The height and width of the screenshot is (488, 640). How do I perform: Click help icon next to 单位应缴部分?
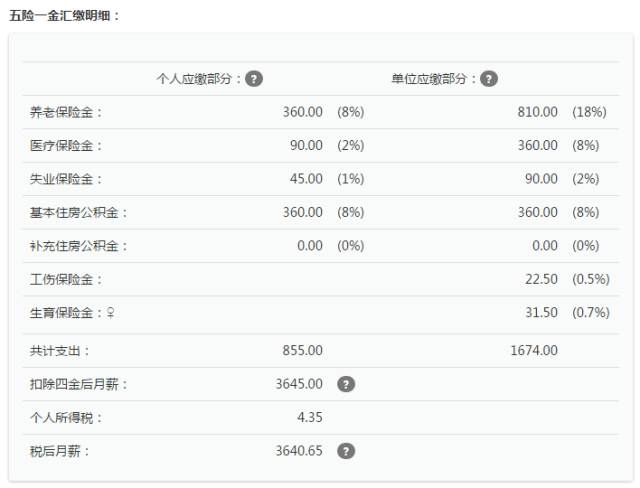coord(489,79)
